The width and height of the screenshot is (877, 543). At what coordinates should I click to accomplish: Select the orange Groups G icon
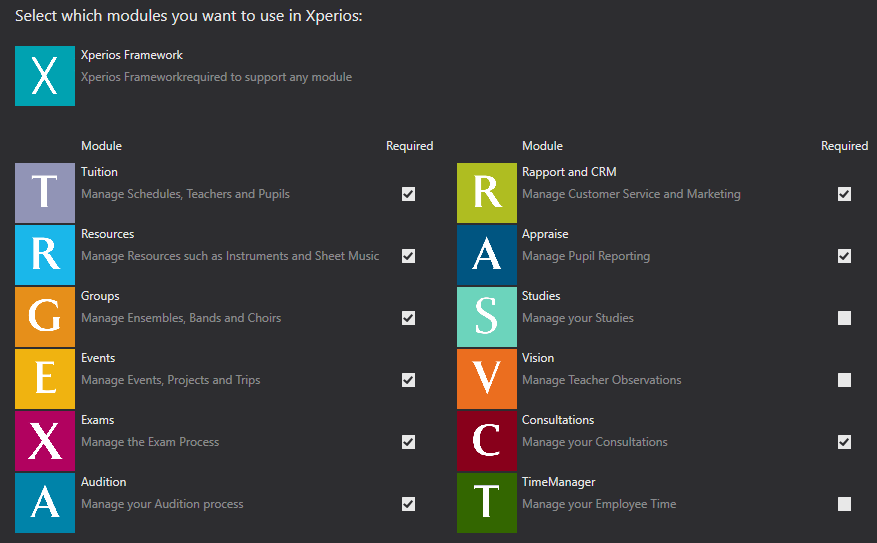[45, 317]
